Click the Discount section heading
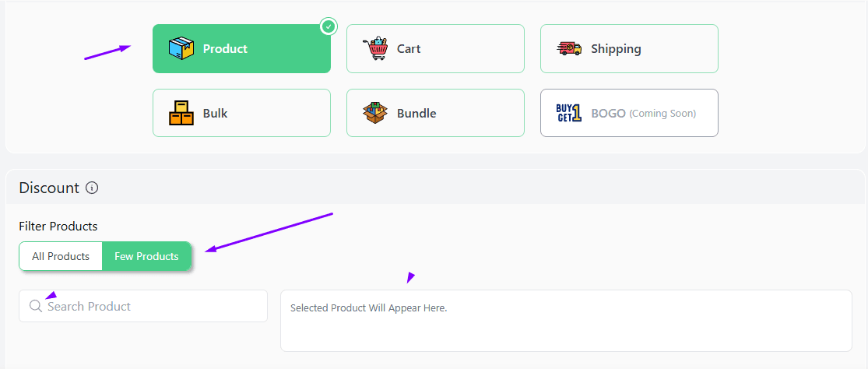868x369 pixels. (49, 188)
